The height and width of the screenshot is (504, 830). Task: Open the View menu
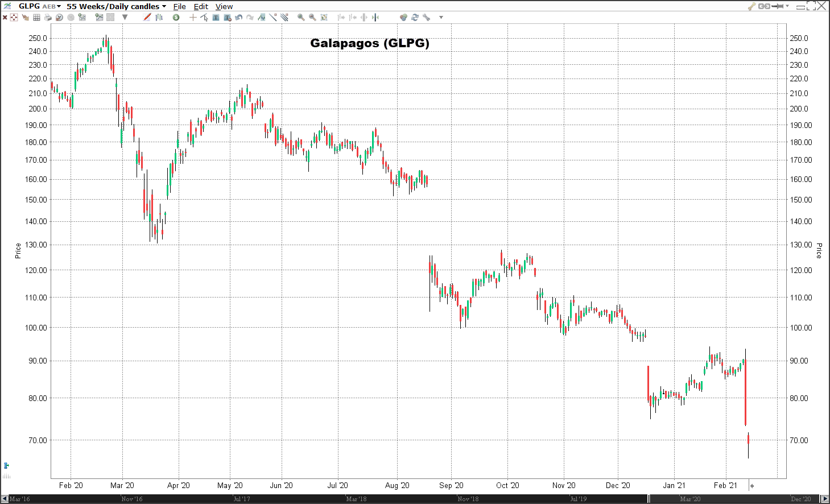click(224, 6)
